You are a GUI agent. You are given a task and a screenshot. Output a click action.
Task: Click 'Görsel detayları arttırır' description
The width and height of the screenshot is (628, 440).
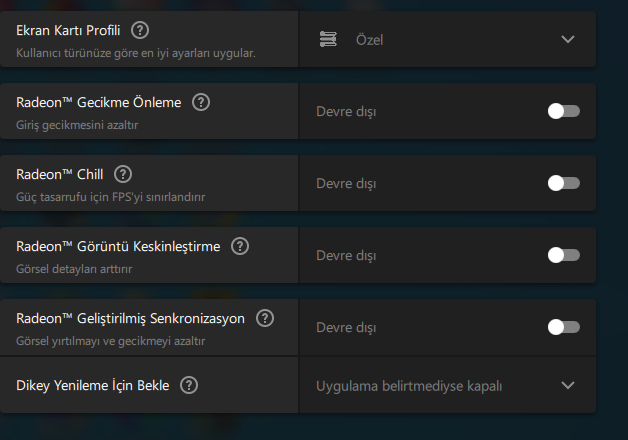[74, 269]
